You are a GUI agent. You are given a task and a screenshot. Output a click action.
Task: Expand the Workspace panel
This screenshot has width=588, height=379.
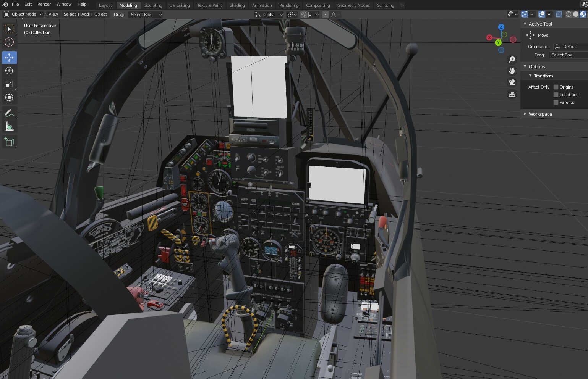pos(525,114)
